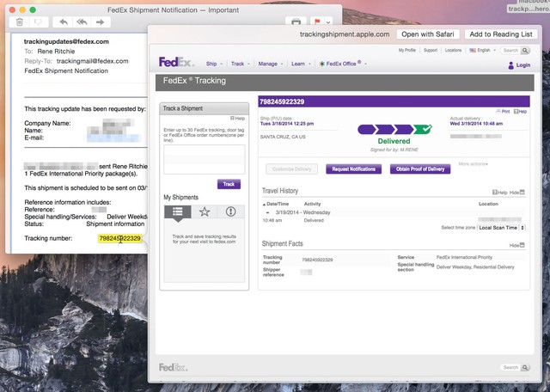Click Delivered status text
550x392 pixels.
click(394, 141)
